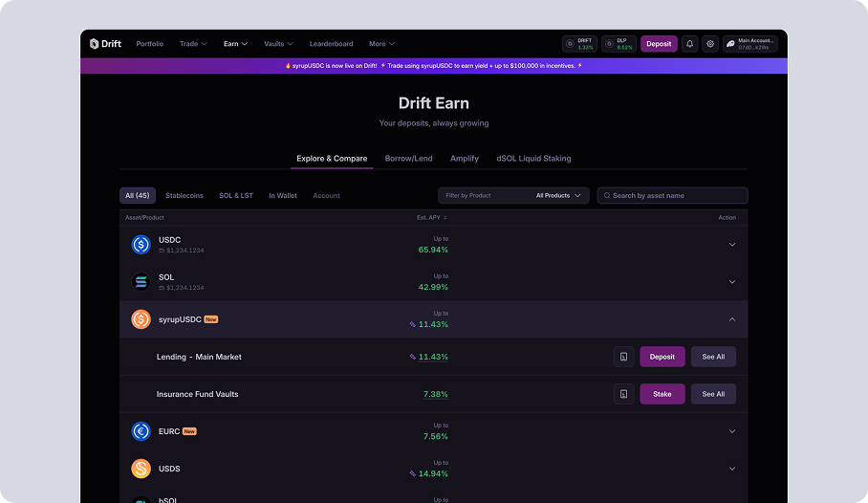
Task: Filter by Account assets
Action: pos(326,195)
